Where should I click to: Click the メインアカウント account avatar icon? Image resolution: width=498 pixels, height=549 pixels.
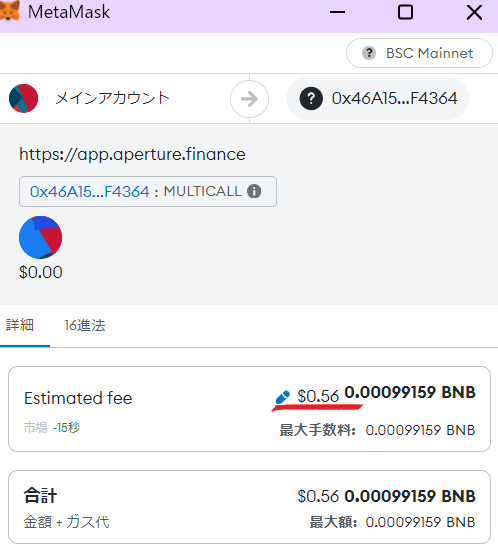pos(23,98)
